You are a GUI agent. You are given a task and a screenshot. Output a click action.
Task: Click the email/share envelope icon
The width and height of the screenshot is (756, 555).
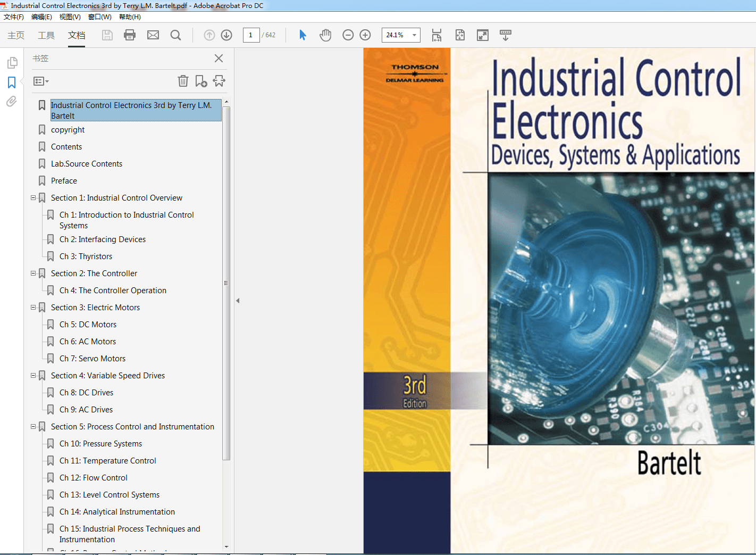pos(153,35)
